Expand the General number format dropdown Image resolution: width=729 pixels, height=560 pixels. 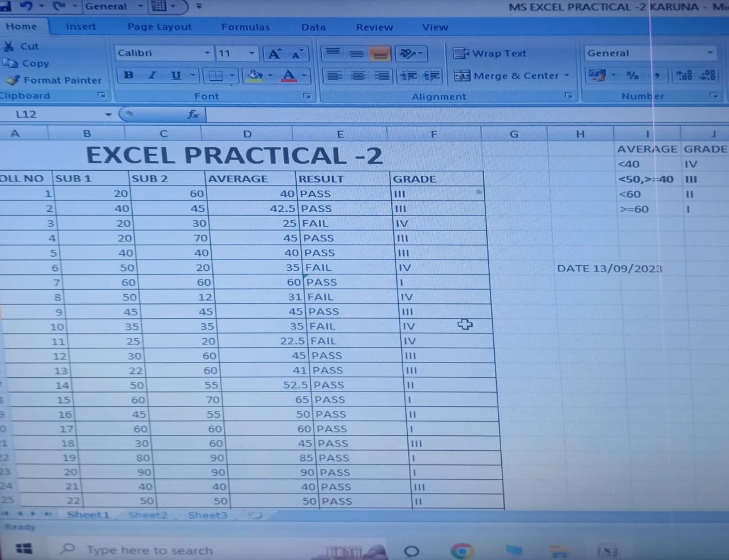coord(710,53)
